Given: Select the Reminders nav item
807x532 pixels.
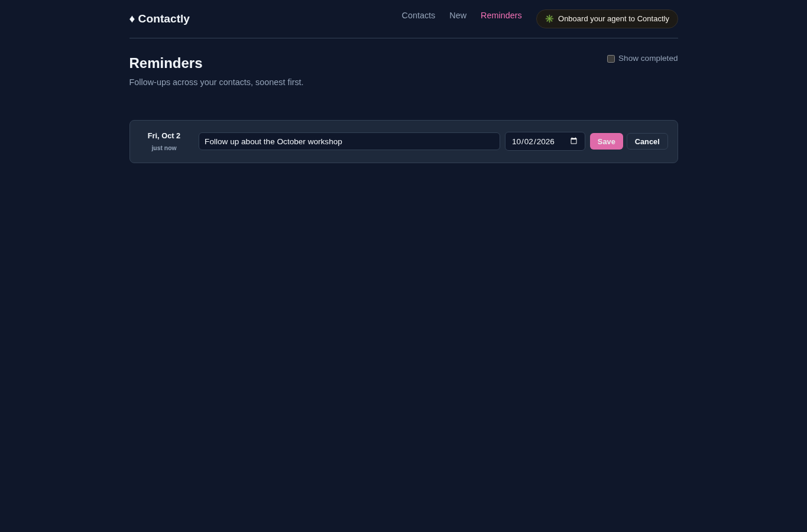Looking at the screenshot, I should [501, 15].
